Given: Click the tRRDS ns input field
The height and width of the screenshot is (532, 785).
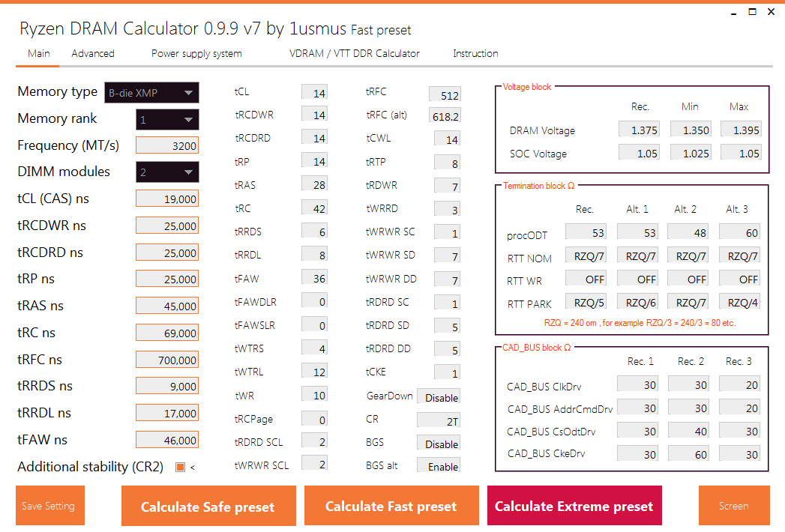Looking at the screenshot, I should (x=167, y=387).
